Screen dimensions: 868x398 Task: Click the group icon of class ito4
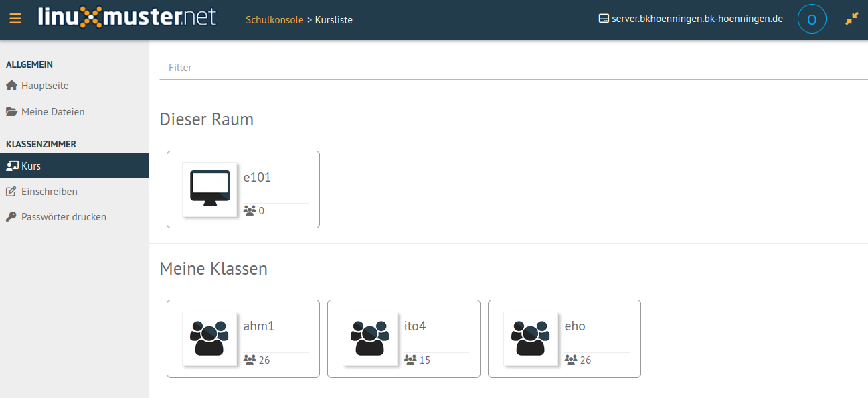[370, 338]
